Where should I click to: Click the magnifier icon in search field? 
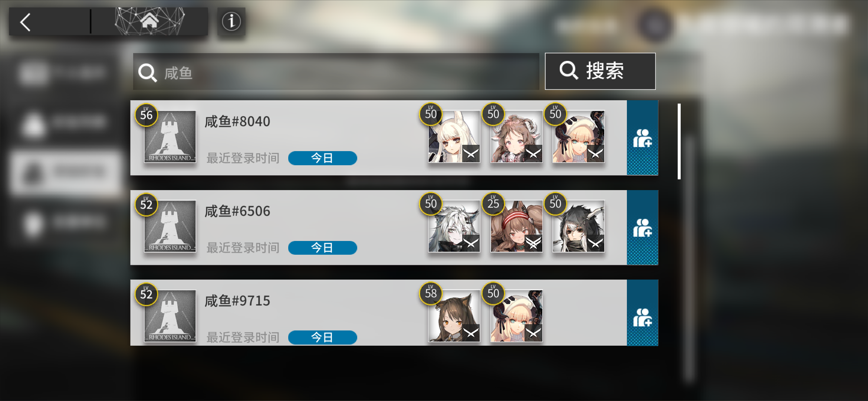pyautogui.click(x=148, y=72)
